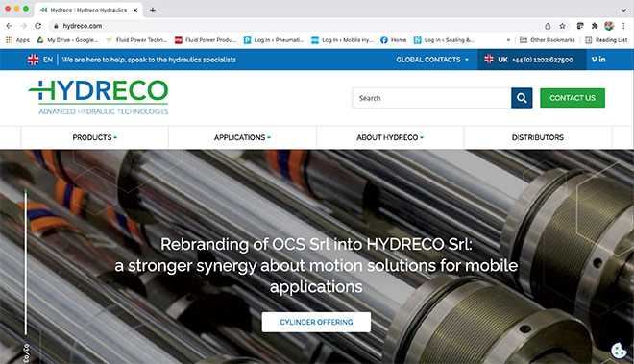Viewport: 634px width, 364px height.
Task: Expand the ABOUT HYDRECO menu
Action: (x=390, y=137)
